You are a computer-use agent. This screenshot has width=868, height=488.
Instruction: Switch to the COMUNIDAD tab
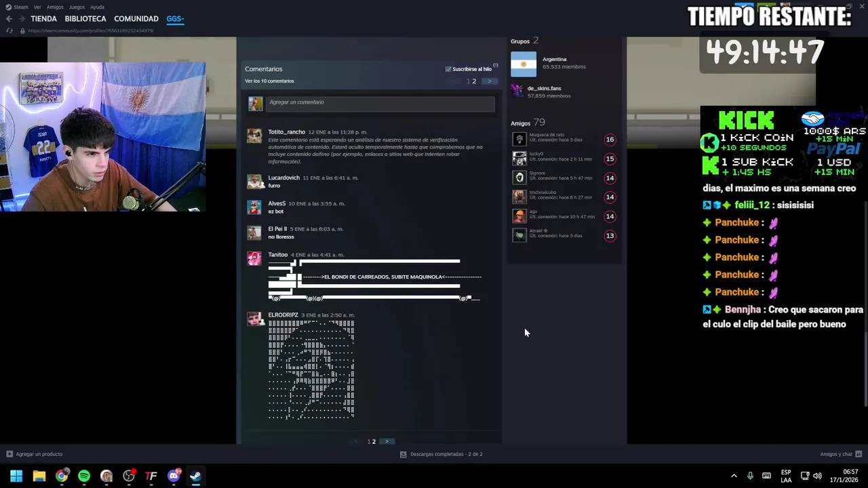click(x=136, y=19)
